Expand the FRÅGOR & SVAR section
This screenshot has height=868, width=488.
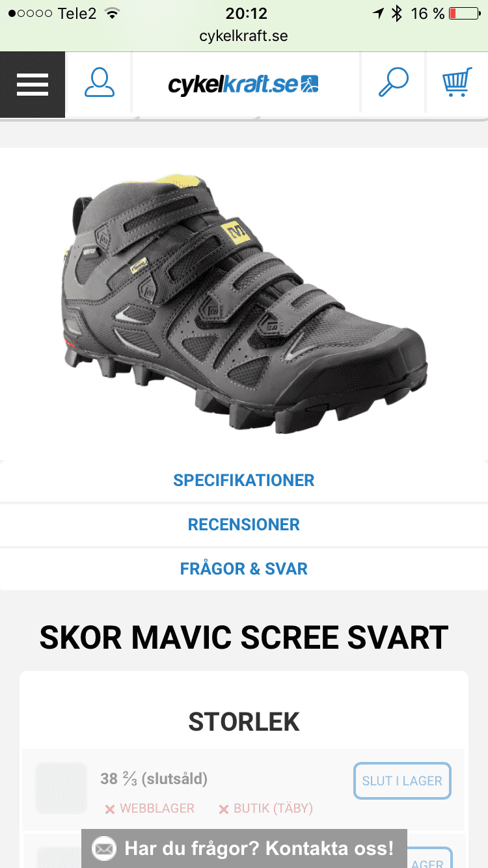coord(244,569)
